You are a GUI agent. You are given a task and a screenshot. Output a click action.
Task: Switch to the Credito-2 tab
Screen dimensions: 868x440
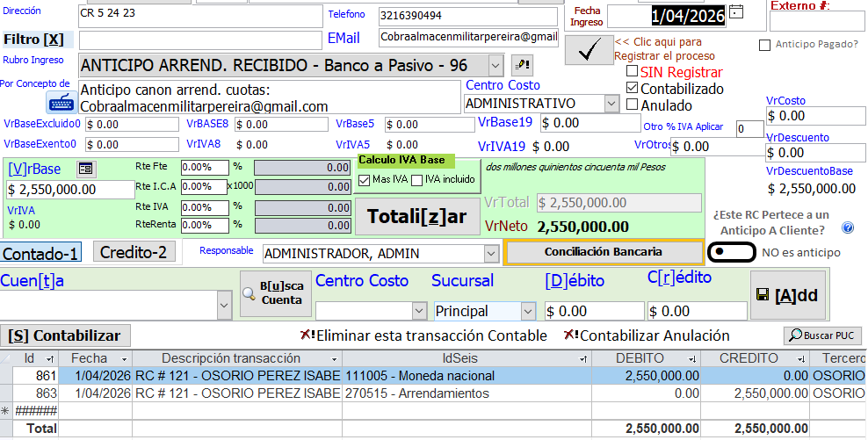point(134,252)
